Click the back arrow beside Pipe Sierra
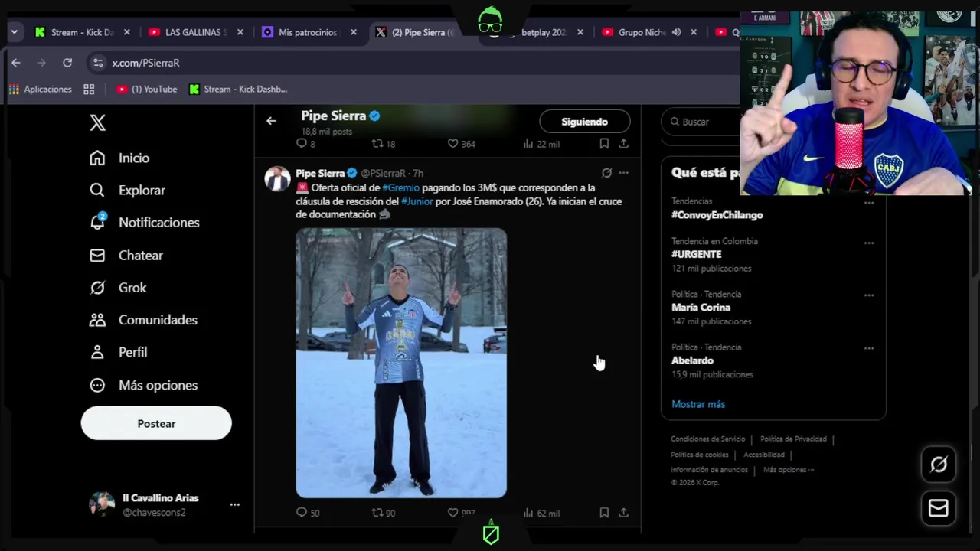 point(271,121)
